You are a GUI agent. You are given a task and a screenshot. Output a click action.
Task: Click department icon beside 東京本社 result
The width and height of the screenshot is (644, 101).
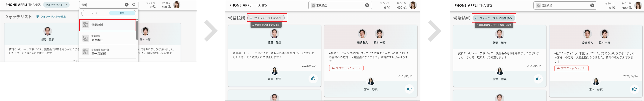[86, 38]
